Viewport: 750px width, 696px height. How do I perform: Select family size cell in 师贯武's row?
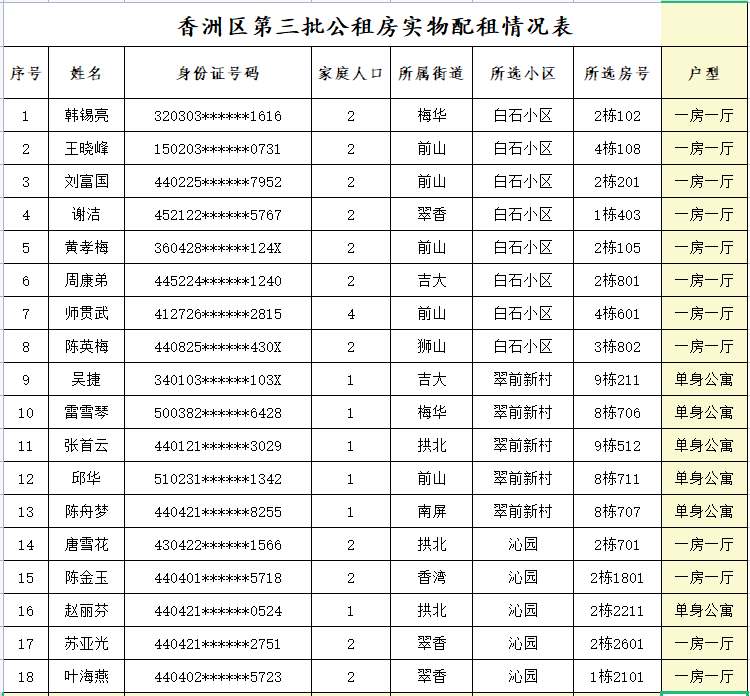351,314
